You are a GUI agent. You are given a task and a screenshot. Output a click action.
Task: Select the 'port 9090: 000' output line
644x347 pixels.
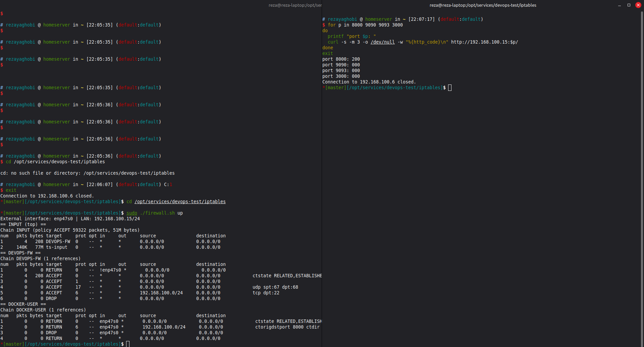click(x=341, y=65)
